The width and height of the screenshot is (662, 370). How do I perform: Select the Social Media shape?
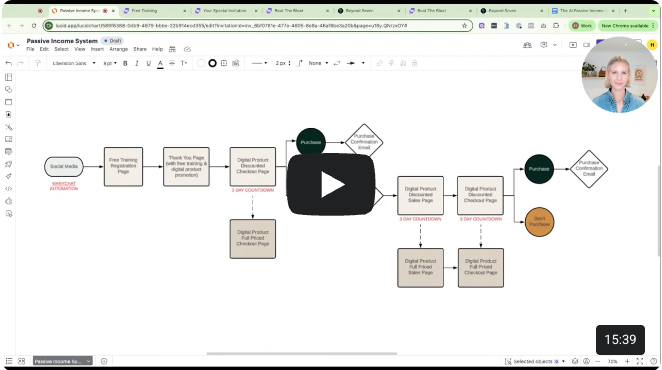(x=64, y=166)
